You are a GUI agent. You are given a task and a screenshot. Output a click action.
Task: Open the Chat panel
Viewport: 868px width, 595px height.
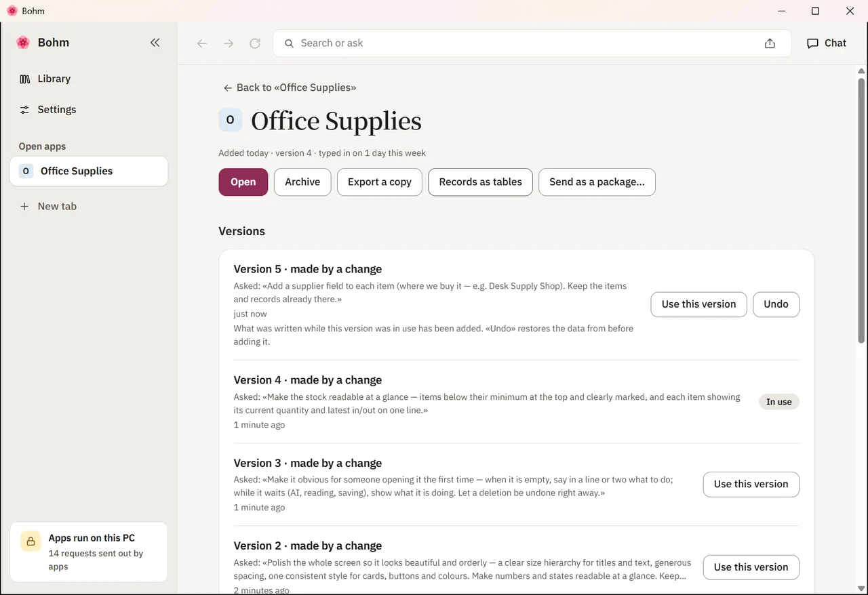click(x=827, y=43)
